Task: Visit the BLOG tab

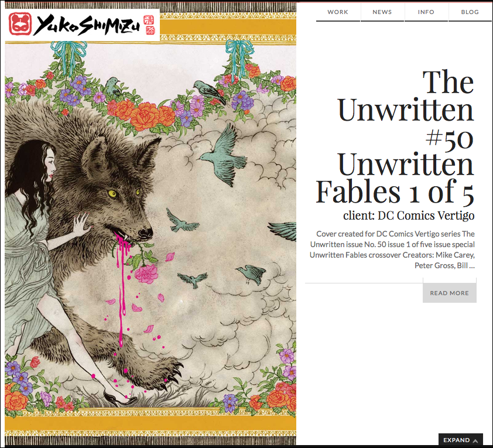Action: 470,12
